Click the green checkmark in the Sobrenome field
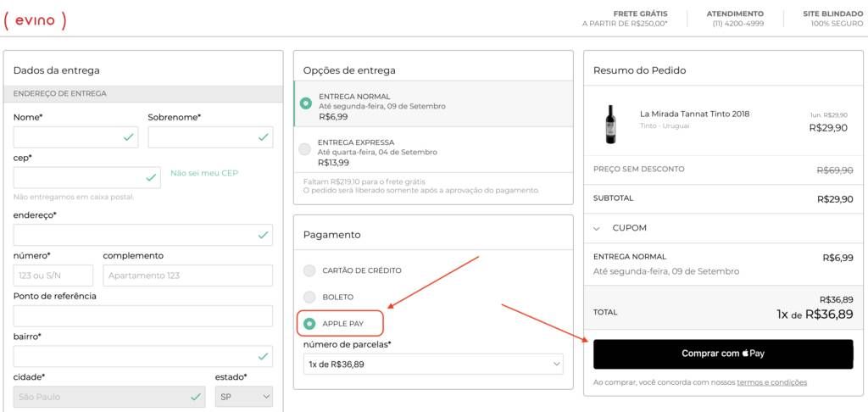Screen dimensions: 868x412 pos(263,136)
